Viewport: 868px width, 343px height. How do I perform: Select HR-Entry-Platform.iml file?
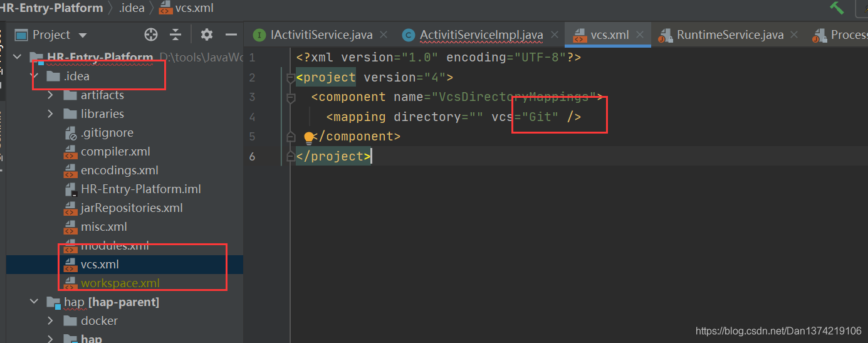[x=140, y=189]
